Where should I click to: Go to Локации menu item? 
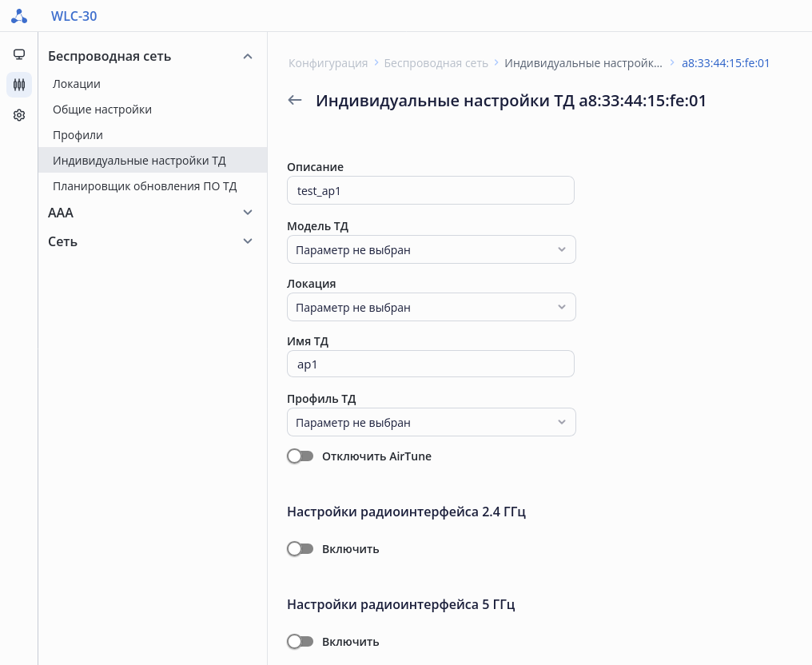click(77, 83)
